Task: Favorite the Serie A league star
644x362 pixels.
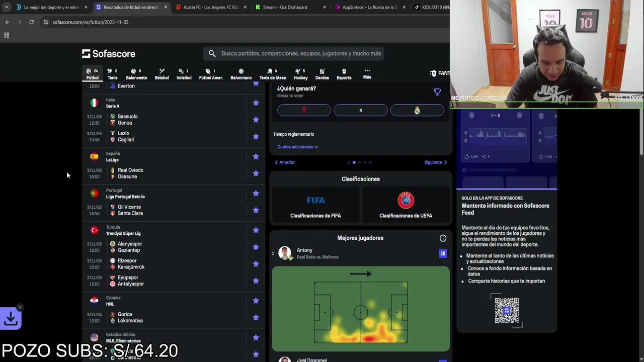Action: pos(256,103)
